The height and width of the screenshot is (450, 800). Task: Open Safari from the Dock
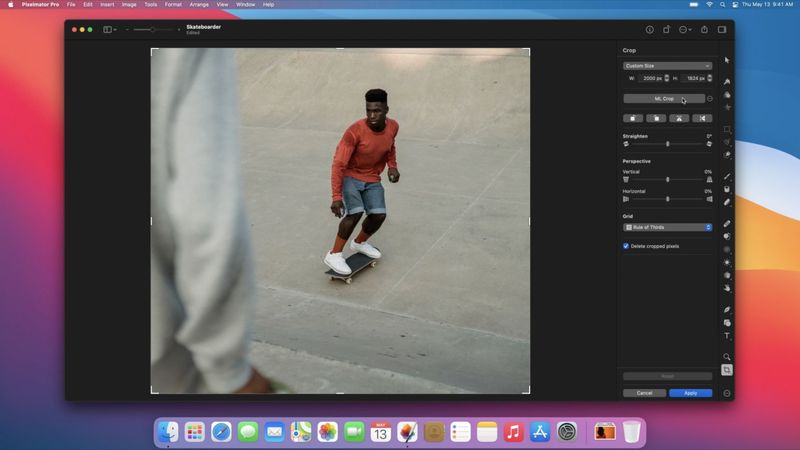pos(221,432)
